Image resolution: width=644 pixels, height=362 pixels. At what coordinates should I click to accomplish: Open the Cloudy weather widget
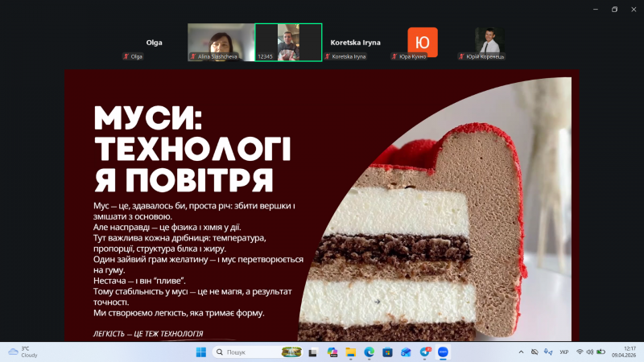[x=23, y=352]
